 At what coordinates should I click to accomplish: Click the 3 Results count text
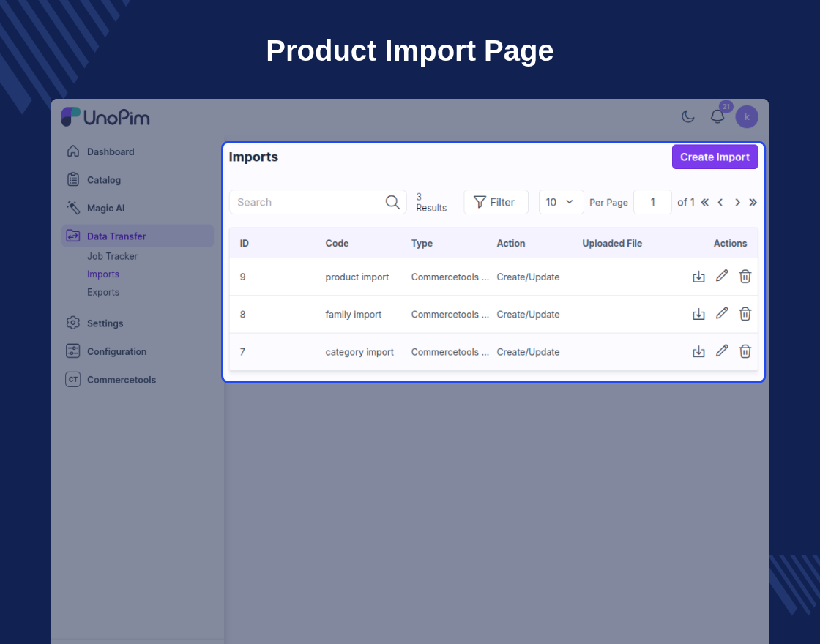[x=431, y=202]
